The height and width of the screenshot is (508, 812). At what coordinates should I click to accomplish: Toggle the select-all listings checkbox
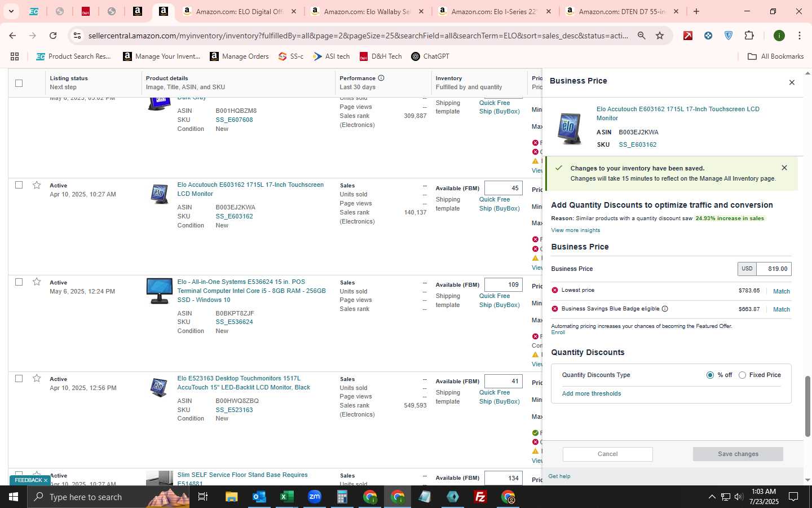click(19, 83)
